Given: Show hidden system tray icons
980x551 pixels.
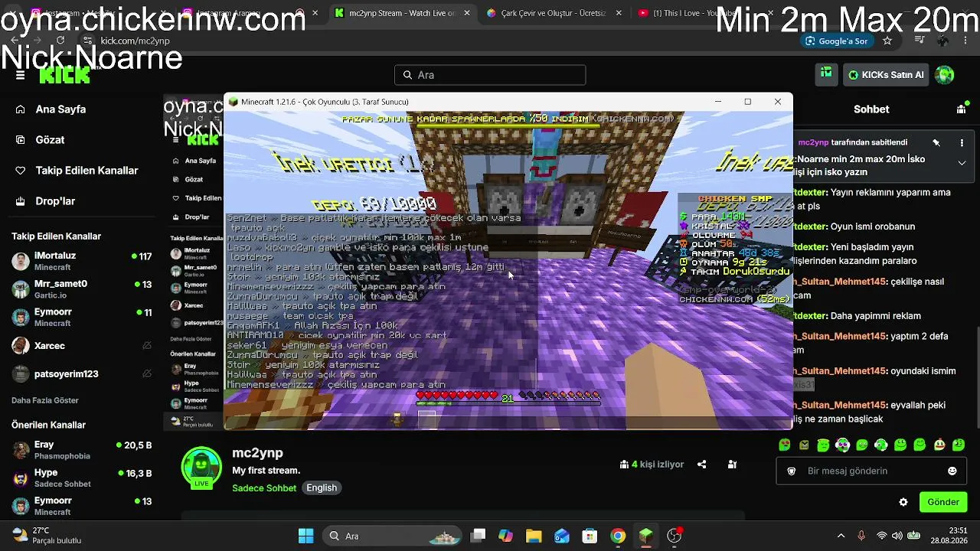Looking at the screenshot, I should tap(841, 536).
